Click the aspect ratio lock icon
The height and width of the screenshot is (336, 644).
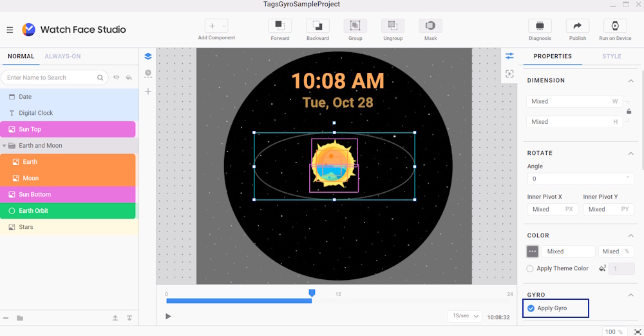click(x=629, y=112)
